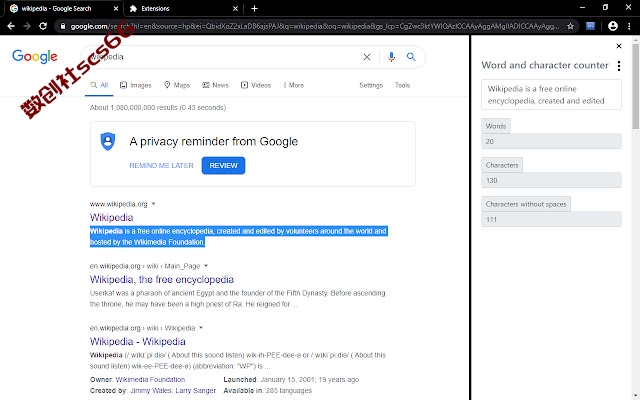Follow the Wikimedia Foundation owner link
This screenshot has width=640, height=400.
pyautogui.click(x=150, y=380)
